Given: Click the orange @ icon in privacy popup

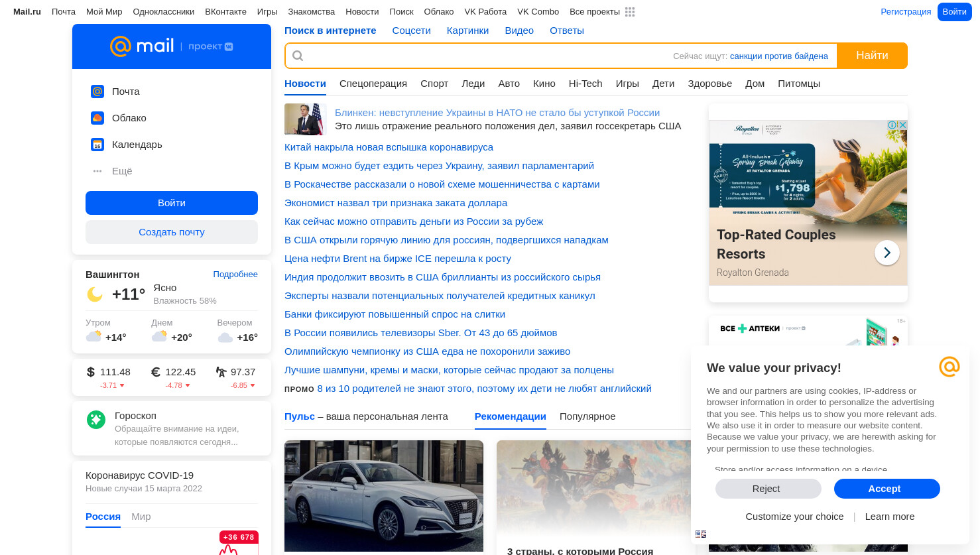Looking at the screenshot, I should 949,366.
